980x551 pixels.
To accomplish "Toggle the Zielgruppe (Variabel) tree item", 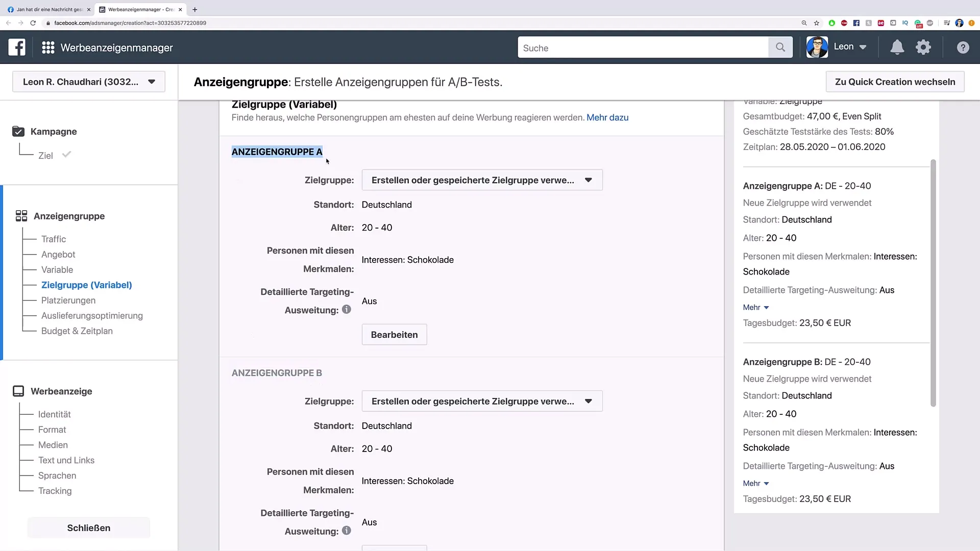I will [x=86, y=285].
